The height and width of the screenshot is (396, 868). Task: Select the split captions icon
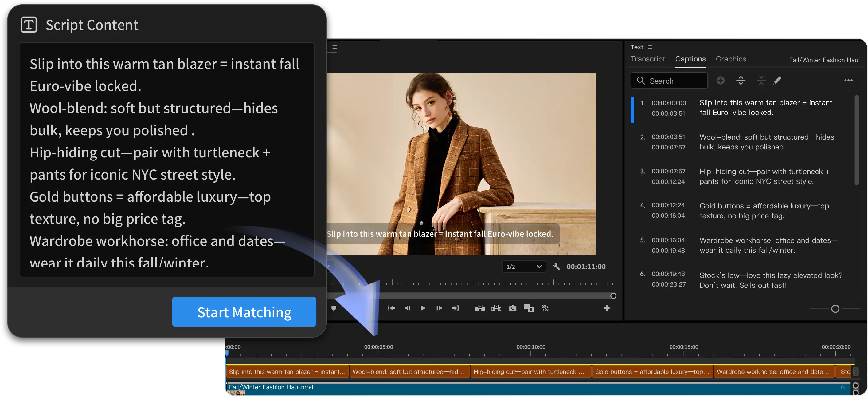[741, 80]
